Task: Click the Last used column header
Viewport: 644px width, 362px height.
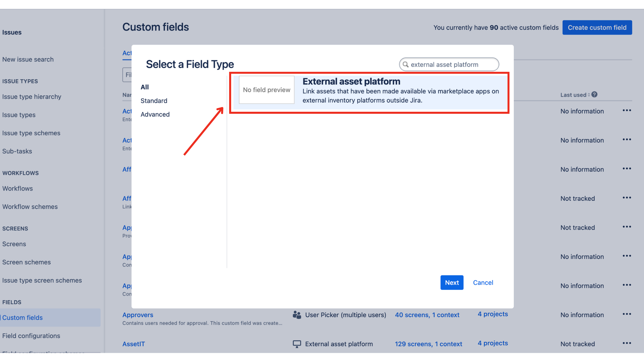Action: [x=573, y=95]
